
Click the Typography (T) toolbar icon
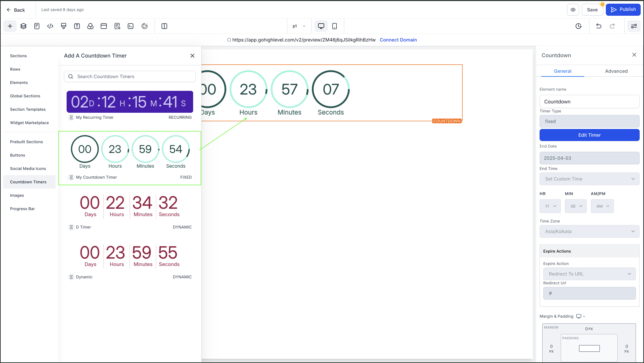[77, 26]
